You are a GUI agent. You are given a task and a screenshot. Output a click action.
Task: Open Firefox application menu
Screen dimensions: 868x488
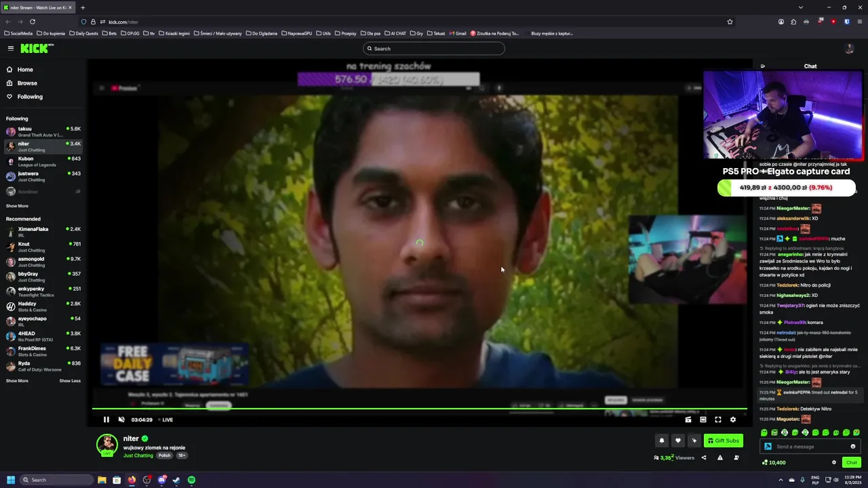(859, 22)
